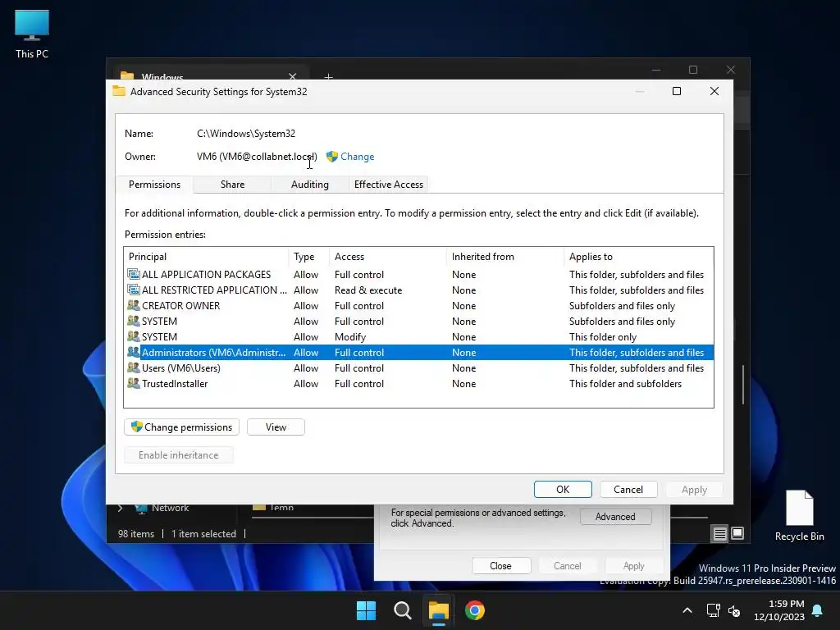This screenshot has height=630, width=840.
Task: Click the Administrators principal icon
Action: [x=134, y=352]
